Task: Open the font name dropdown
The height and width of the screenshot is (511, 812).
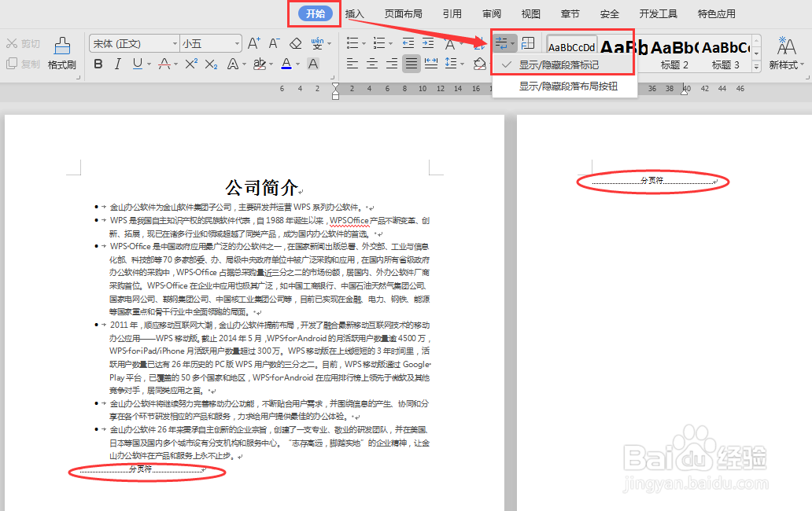Action: pos(175,43)
